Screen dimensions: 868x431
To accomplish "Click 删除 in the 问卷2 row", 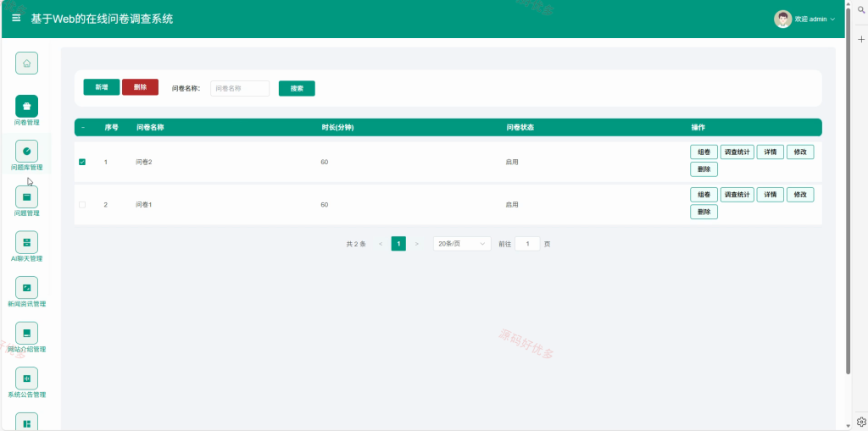I will (704, 169).
